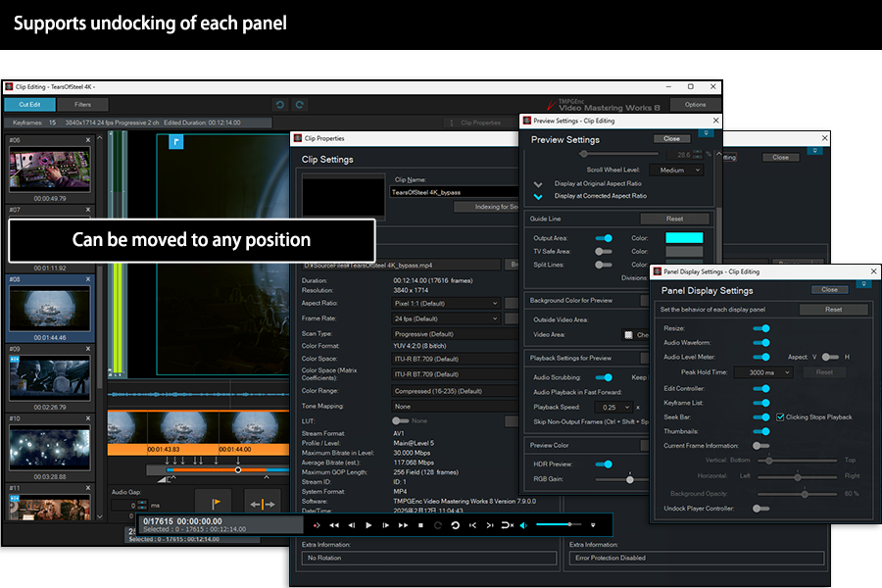Viewport: 882px width, 588px height.
Task: Fast forward with the double-right arrow button
Action: point(404,525)
